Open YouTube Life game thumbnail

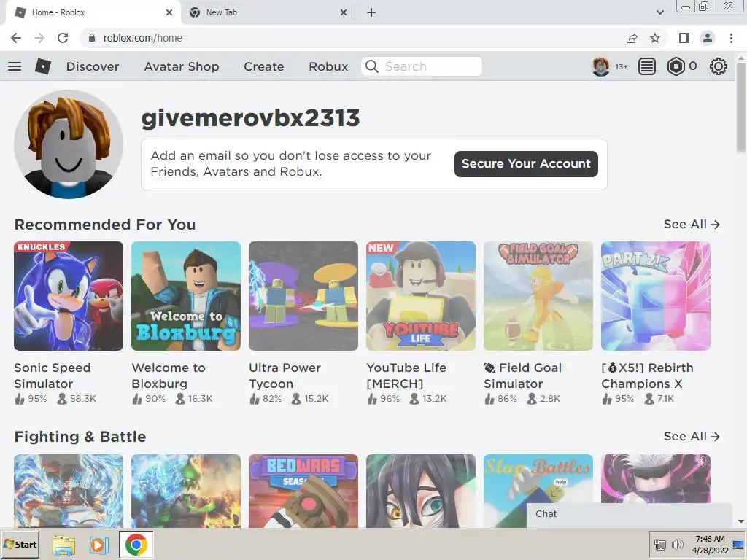click(421, 296)
